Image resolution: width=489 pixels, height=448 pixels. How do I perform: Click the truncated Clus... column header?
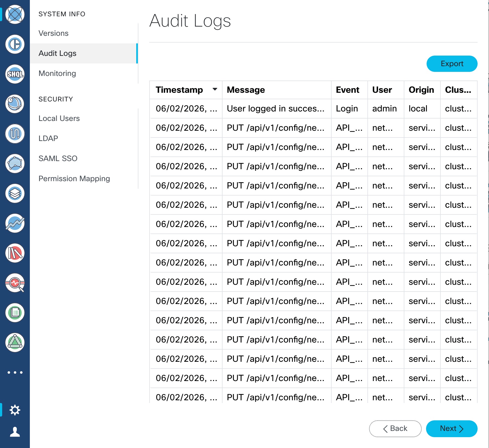pyautogui.click(x=458, y=90)
